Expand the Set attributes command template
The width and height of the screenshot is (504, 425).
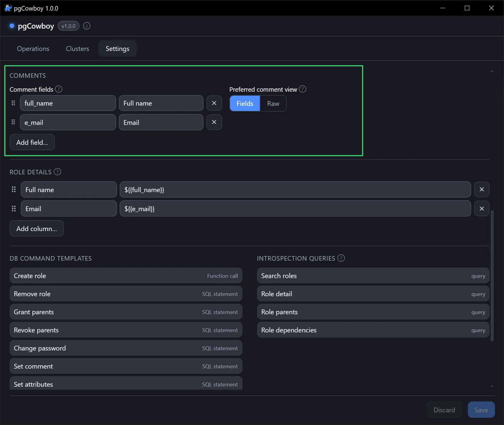126,383
